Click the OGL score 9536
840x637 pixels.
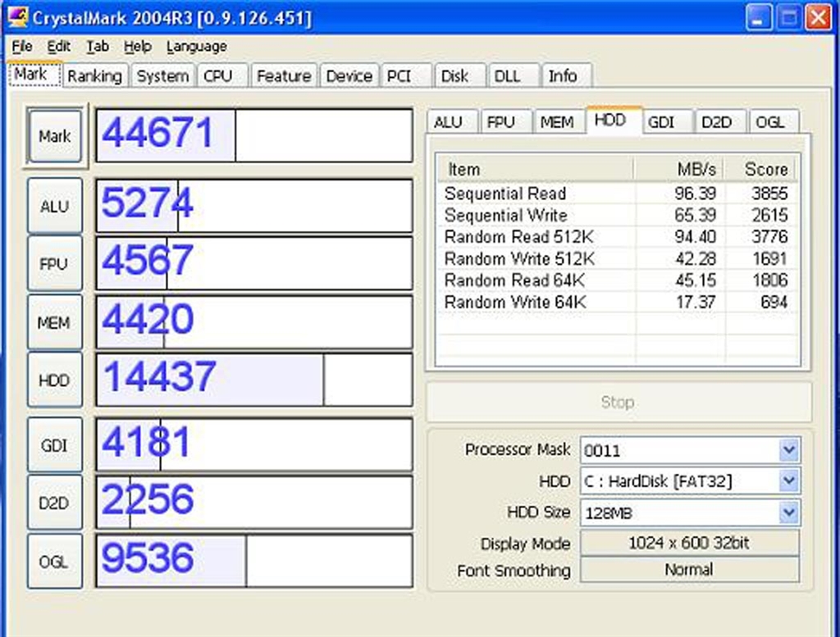(148, 557)
